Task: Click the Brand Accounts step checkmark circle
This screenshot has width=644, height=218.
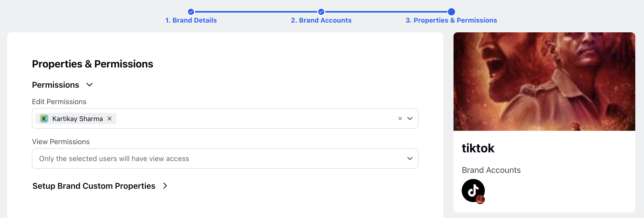Action: coord(321,12)
